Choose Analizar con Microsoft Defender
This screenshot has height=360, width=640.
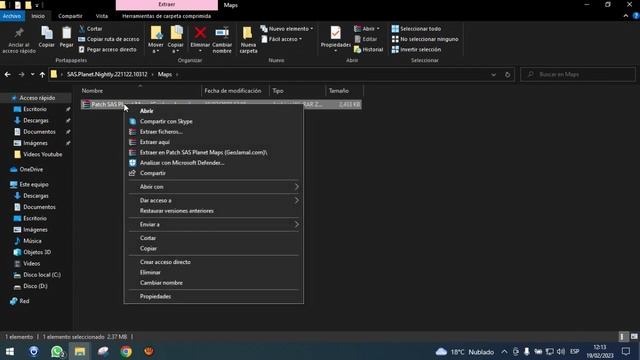tap(213, 163)
